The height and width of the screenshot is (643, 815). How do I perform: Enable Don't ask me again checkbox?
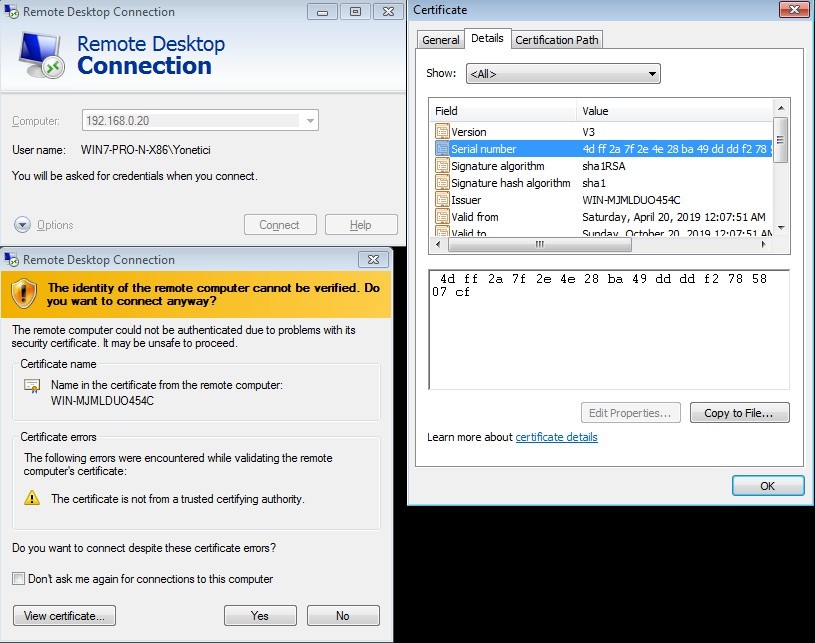click(18, 579)
